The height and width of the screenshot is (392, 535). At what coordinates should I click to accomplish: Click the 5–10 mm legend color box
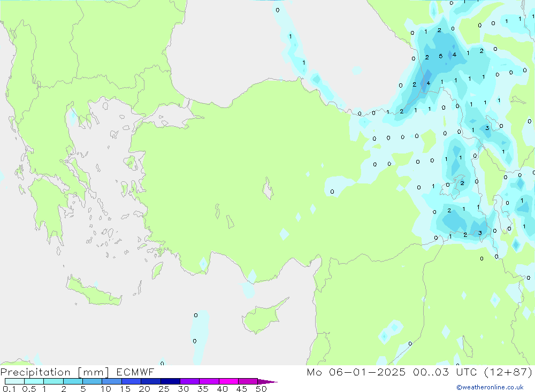92,381
